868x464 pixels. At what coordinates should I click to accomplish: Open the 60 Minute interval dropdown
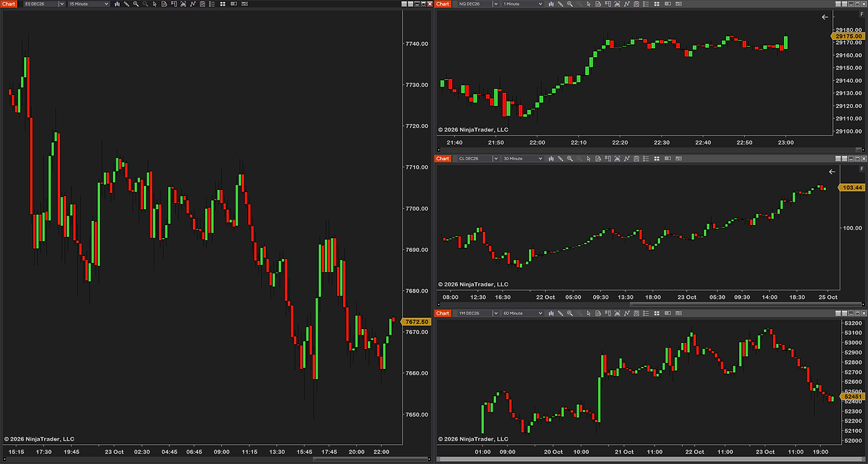click(x=522, y=313)
